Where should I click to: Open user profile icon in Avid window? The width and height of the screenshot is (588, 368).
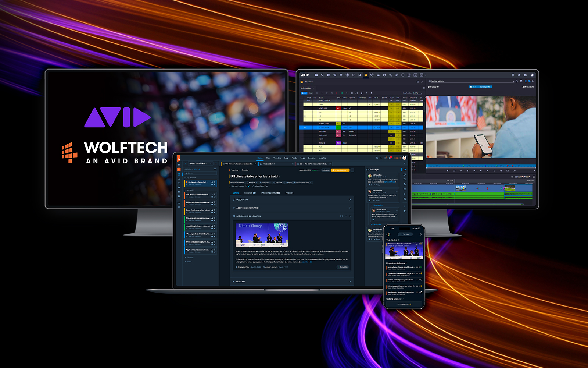(x=532, y=75)
